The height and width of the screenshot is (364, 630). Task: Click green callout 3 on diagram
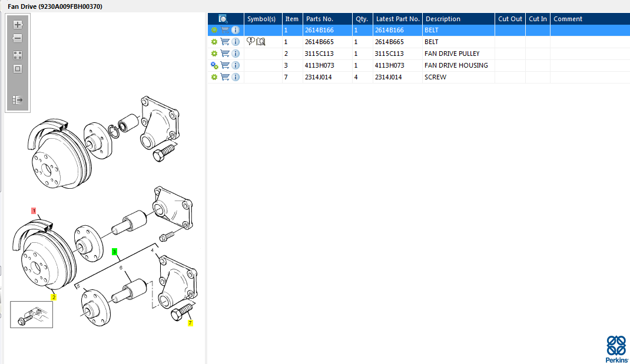pyautogui.click(x=115, y=252)
